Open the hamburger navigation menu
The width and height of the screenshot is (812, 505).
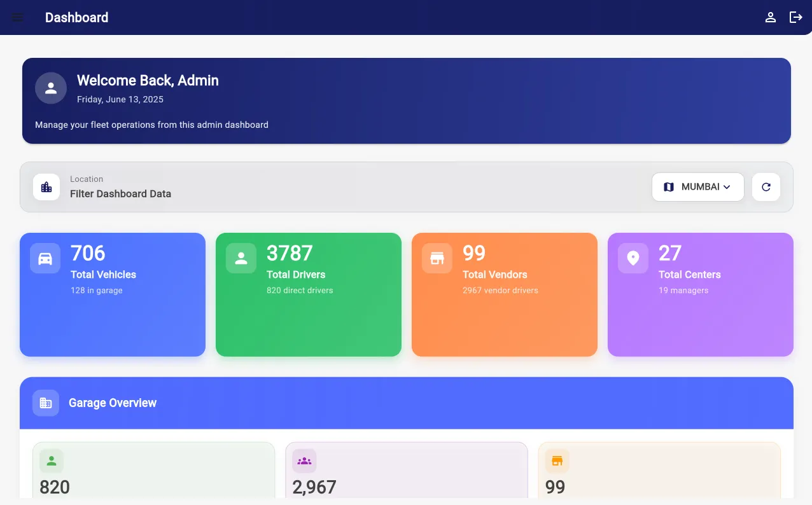(x=18, y=17)
